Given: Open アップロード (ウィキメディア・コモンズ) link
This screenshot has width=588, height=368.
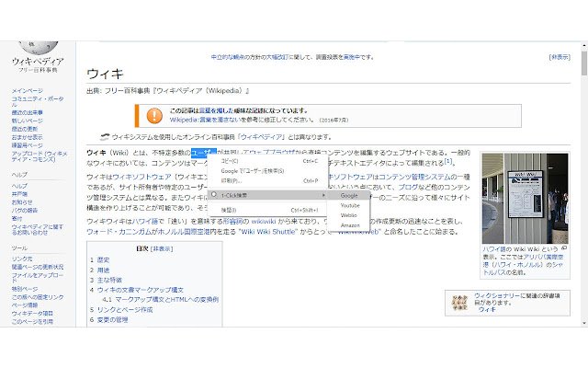Looking at the screenshot, I should coord(39,156).
